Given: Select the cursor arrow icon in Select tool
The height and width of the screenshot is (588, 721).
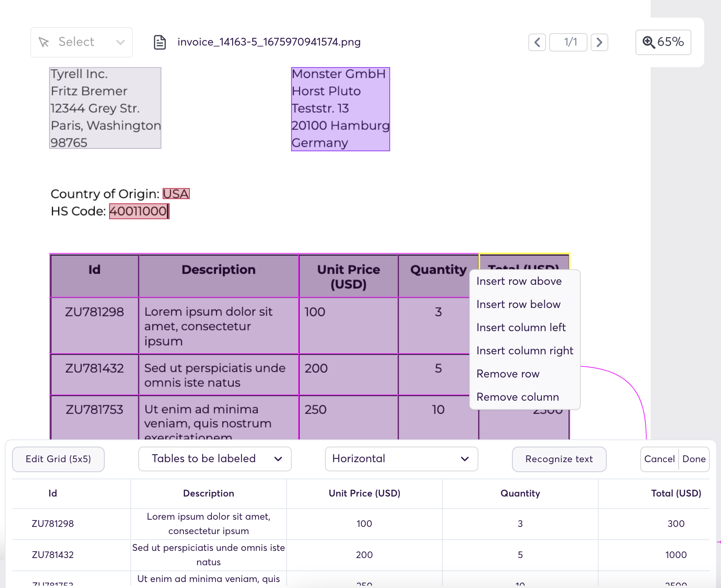Looking at the screenshot, I should coord(44,42).
